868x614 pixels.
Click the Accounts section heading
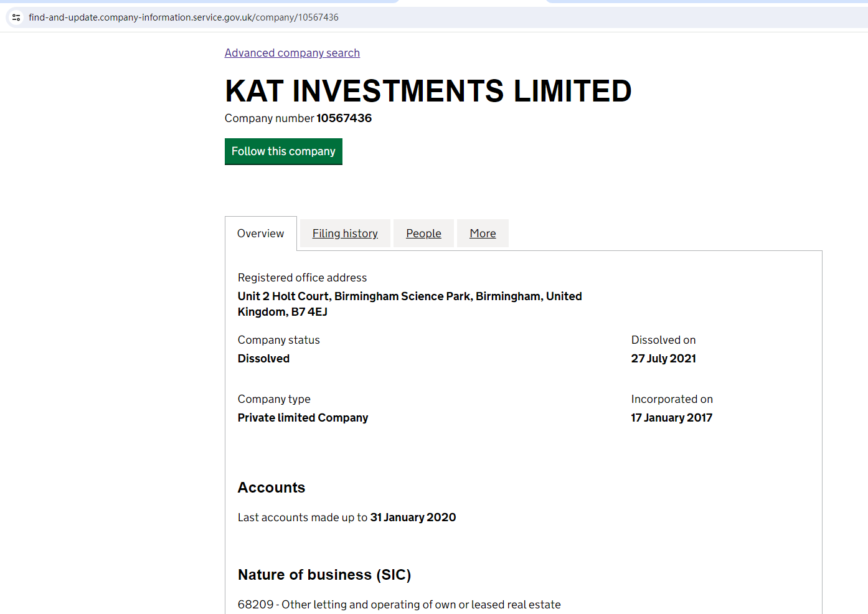pyautogui.click(x=271, y=488)
